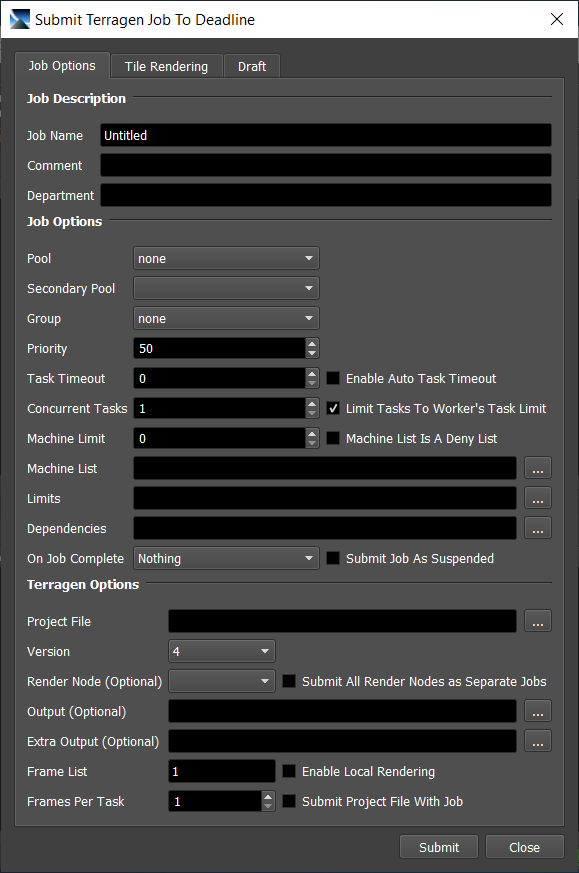Enable Submit All Render Nodes as Separate Jobs

pos(289,681)
